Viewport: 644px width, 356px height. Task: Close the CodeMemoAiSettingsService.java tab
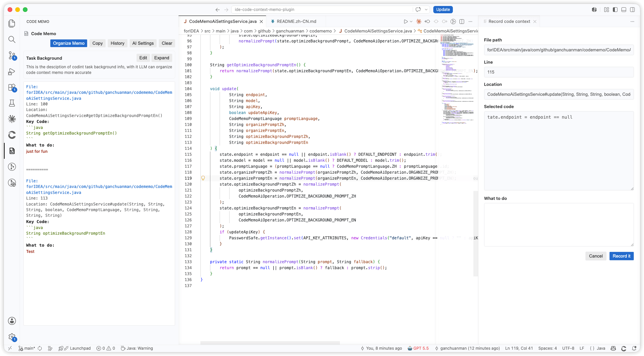tap(261, 22)
